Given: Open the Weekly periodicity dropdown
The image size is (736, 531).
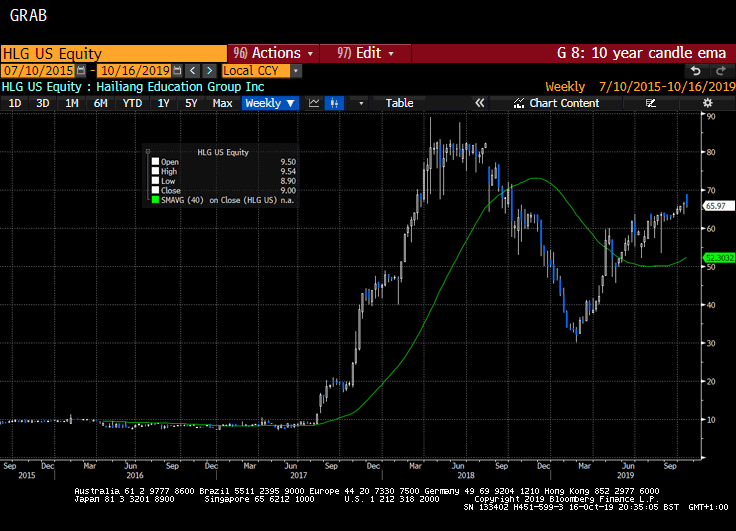Looking at the screenshot, I should click(x=270, y=103).
